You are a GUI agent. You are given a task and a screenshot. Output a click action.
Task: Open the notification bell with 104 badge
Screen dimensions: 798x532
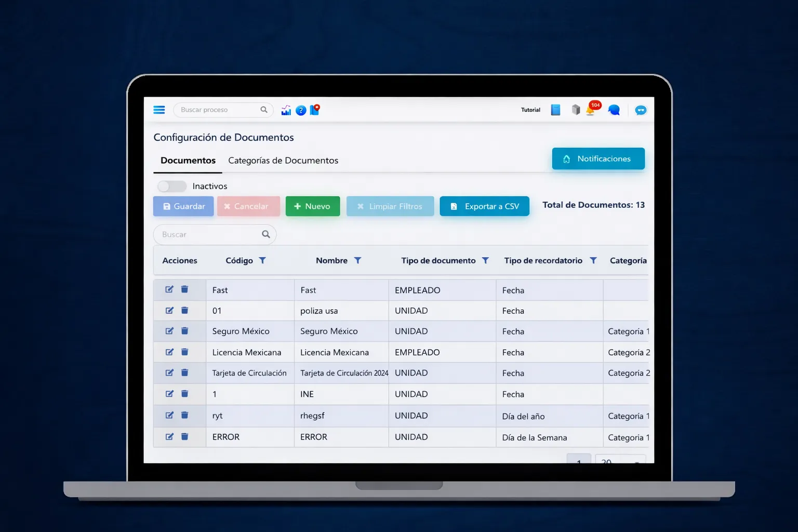591,110
